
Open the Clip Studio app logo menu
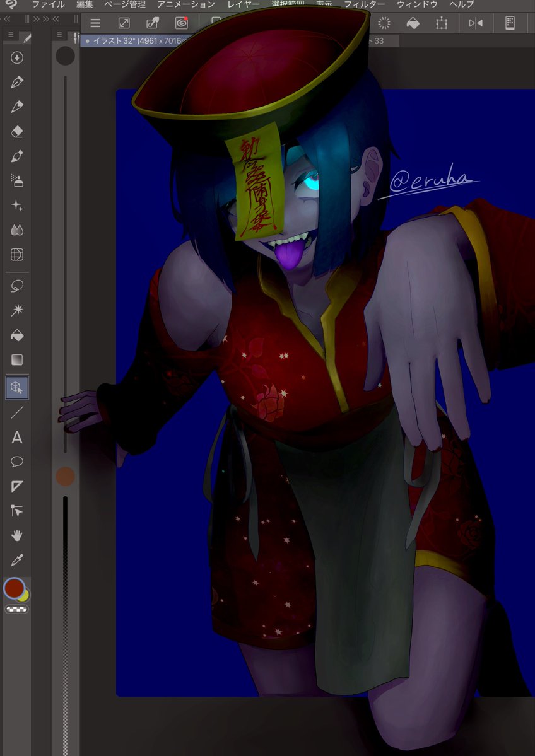(x=11, y=4)
